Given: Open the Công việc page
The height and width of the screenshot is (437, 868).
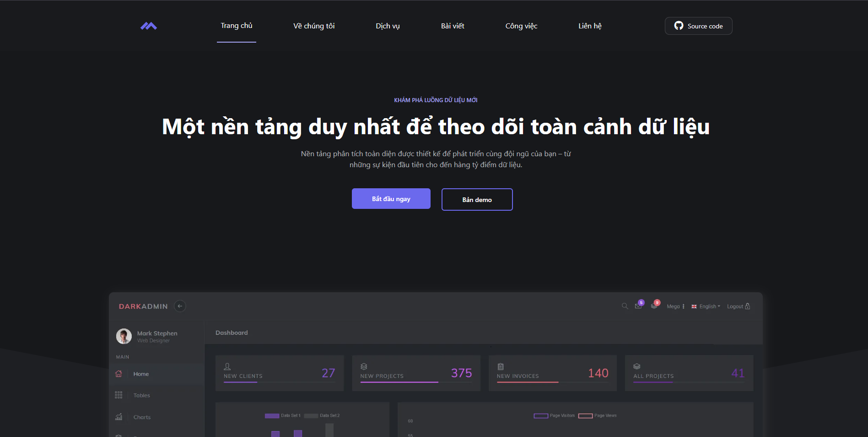Looking at the screenshot, I should pyautogui.click(x=521, y=26).
